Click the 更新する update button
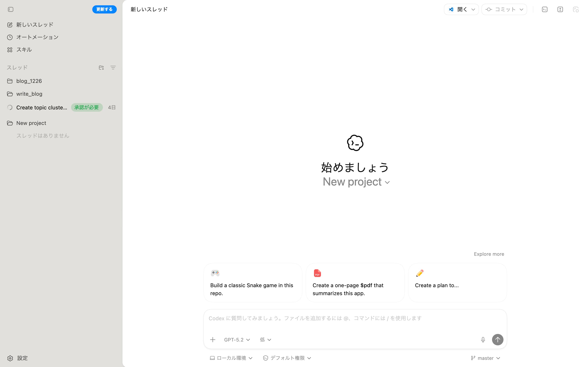Screen dimensions: 588x367 (x=104, y=9)
